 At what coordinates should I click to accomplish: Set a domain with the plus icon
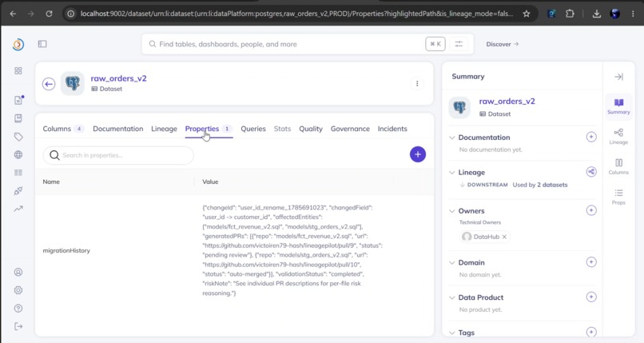[591, 262]
